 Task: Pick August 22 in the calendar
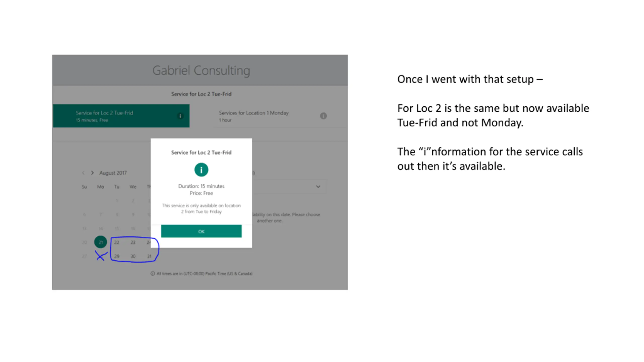pos(117,242)
